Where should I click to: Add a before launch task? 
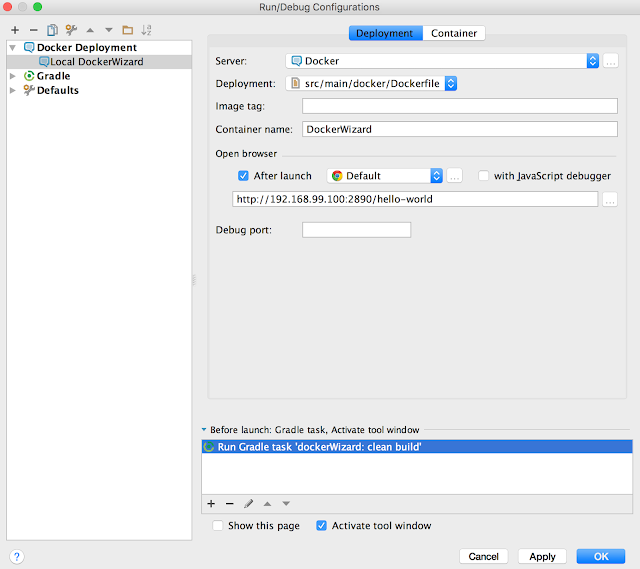(211, 504)
